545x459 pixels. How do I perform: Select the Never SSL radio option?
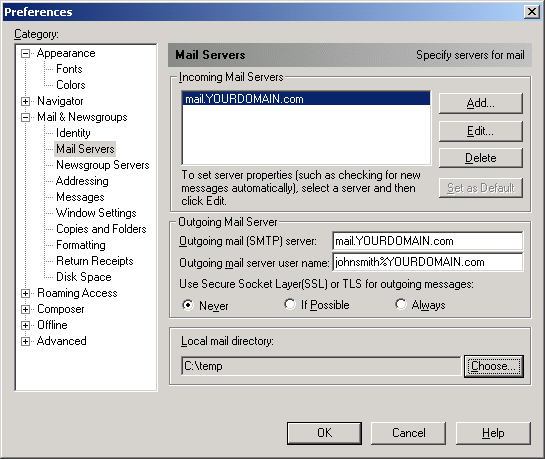(x=188, y=305)
